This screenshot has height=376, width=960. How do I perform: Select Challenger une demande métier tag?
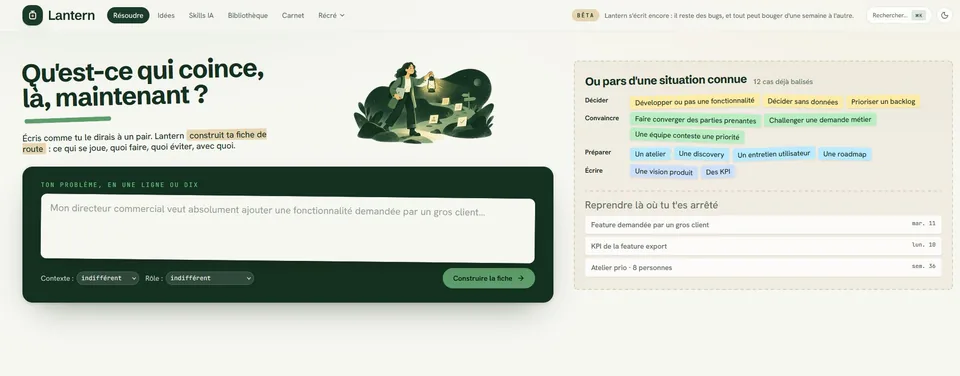pyautogui.click(x=820, y=120)
